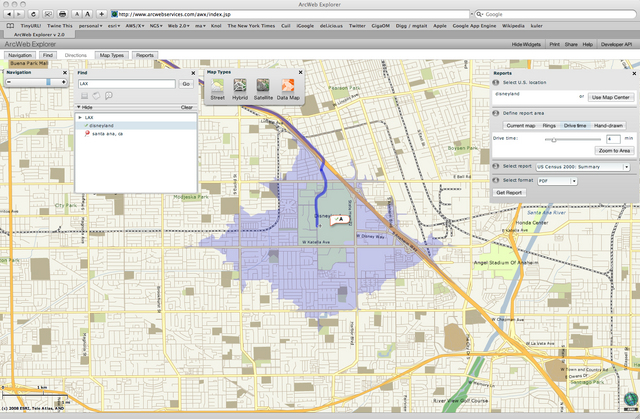Screen dimensions: 640x419
Task: Toggle the Directions widget button
Action: coord(76,55)
